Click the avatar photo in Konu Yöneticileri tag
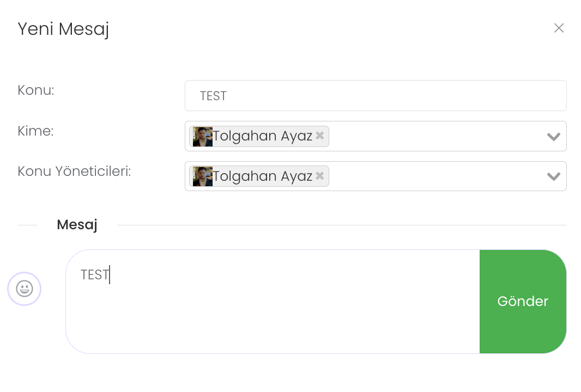 202,176
